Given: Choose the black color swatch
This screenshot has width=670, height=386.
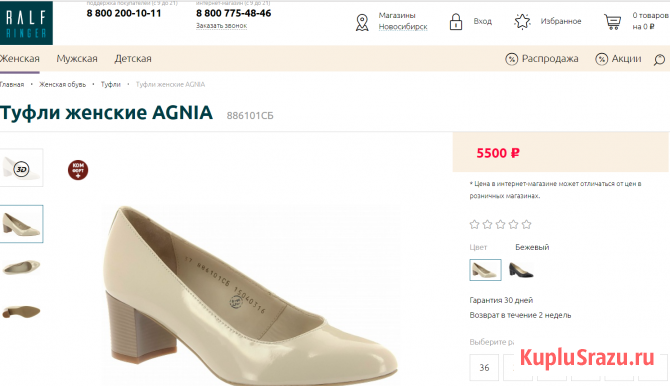Looking at the screenshot, I should coord(521,270).
